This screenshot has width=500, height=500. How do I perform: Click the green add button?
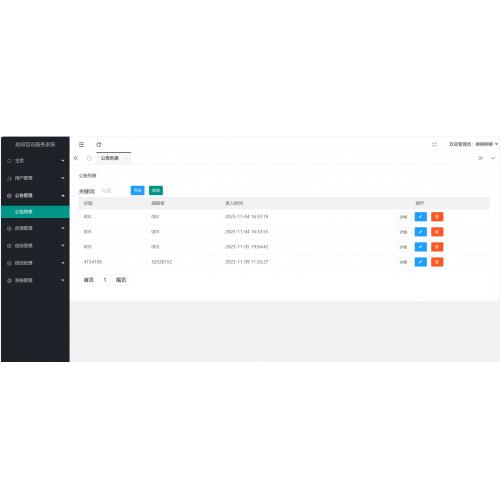156,190
